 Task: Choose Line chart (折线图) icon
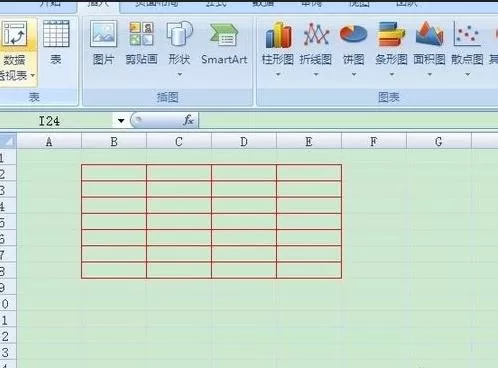pos(316,34)
